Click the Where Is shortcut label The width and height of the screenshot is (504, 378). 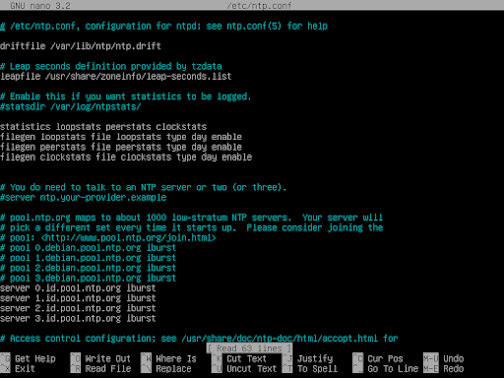coord(176,359)
